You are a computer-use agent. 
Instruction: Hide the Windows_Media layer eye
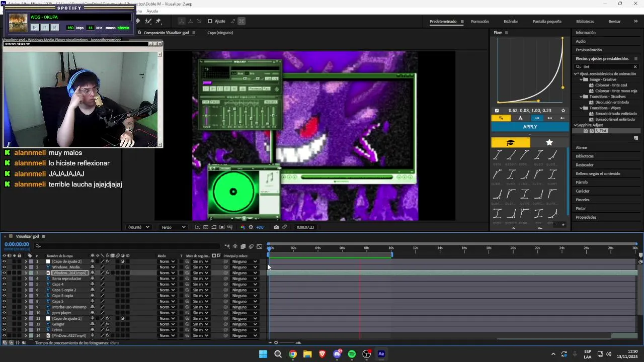coord(4,267)
